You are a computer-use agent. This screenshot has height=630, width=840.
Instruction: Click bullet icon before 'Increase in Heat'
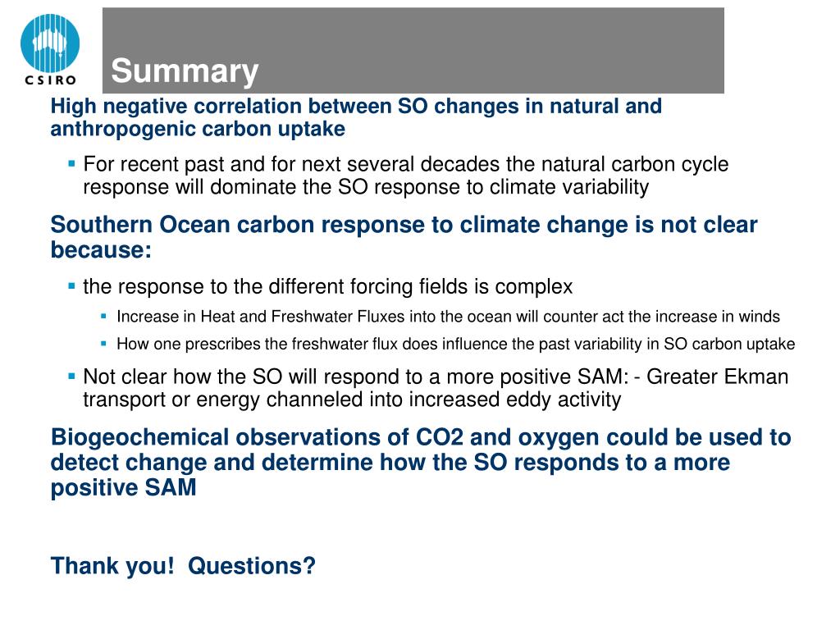104,317
